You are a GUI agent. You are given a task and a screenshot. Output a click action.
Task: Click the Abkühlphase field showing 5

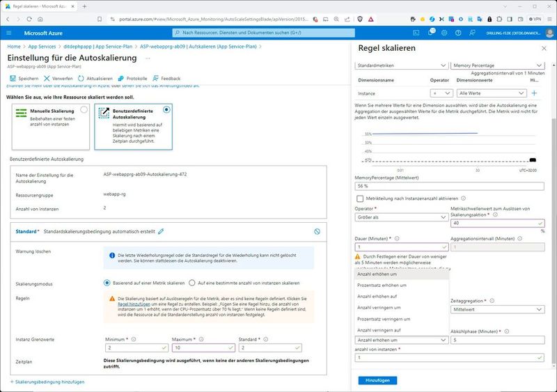pyautogui.click(x=497, y=340)
